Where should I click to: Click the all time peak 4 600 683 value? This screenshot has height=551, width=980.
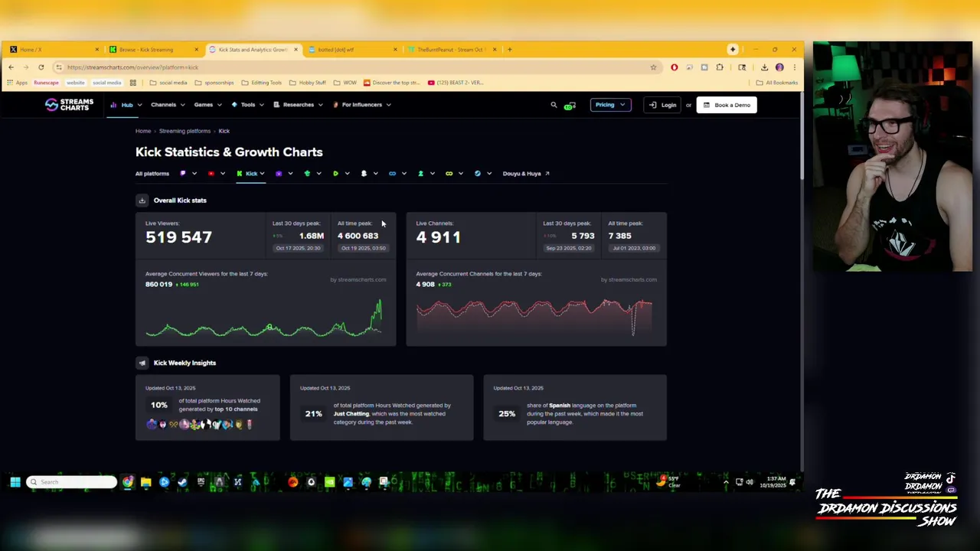[358, 236]
